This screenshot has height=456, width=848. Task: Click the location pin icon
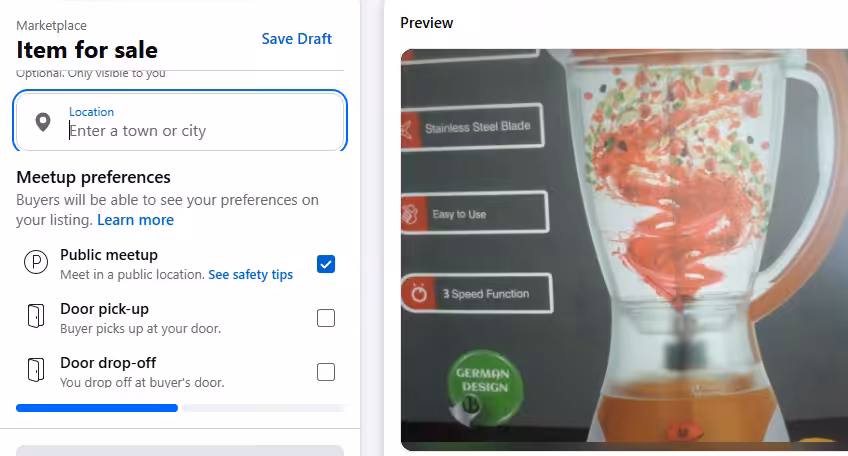pos(43,122)
